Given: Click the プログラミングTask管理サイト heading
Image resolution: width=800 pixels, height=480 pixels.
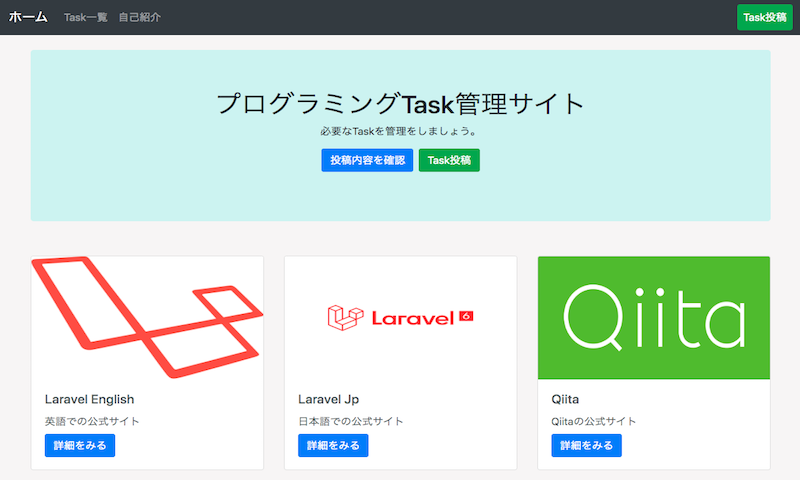Looking at the screenshot, I should (x=401, y=104).
